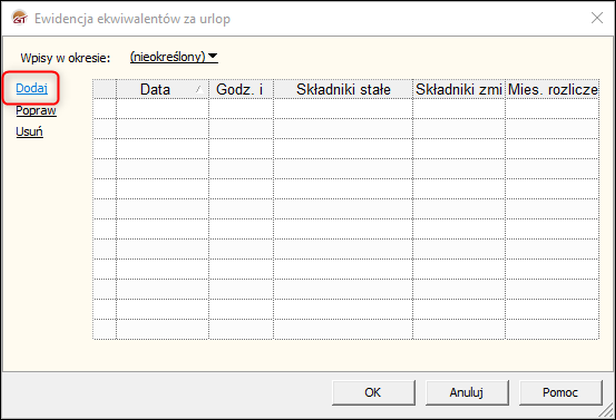Screen dimensions: 616x420
Task: Click the Popraw link
Action: click(36, 111)
